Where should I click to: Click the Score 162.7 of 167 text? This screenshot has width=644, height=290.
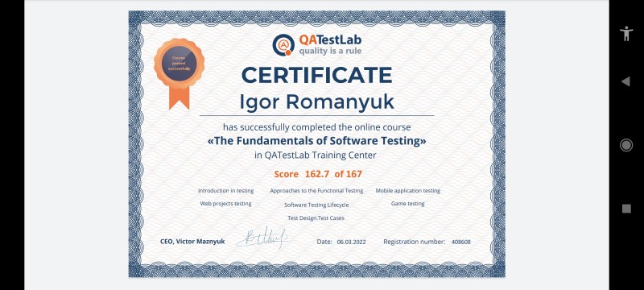pyautogui.click(x=318, y=174)
